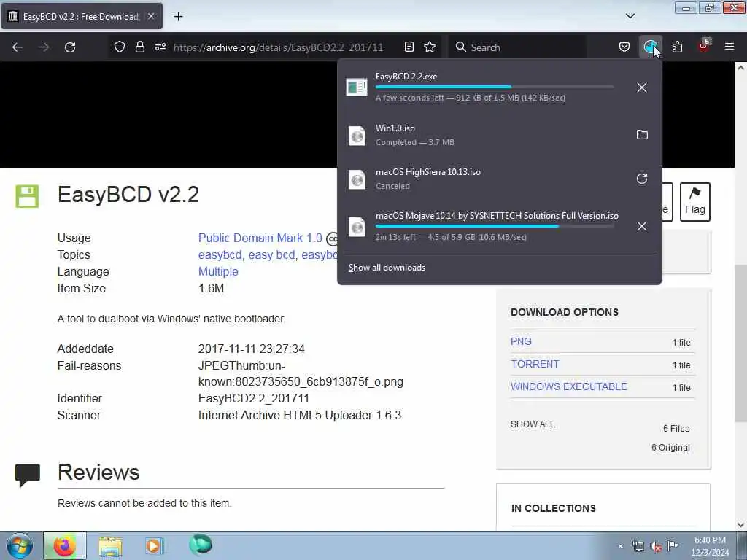Click EasyBCD 2.2.exe file icon in downloads

(356, 87)
